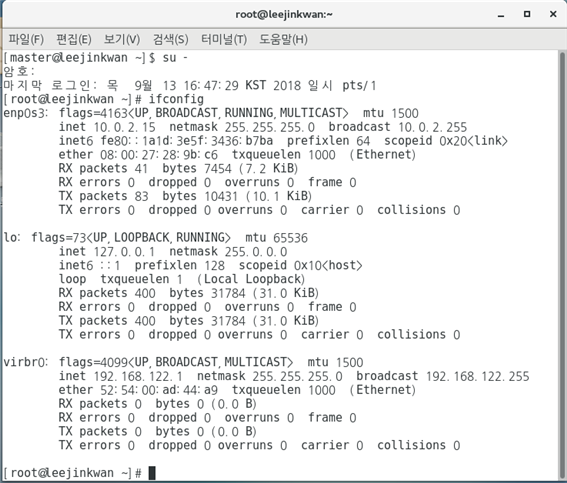
Task: Click the loopback address 127.0.0.1
Action: [x=124, y=251]
